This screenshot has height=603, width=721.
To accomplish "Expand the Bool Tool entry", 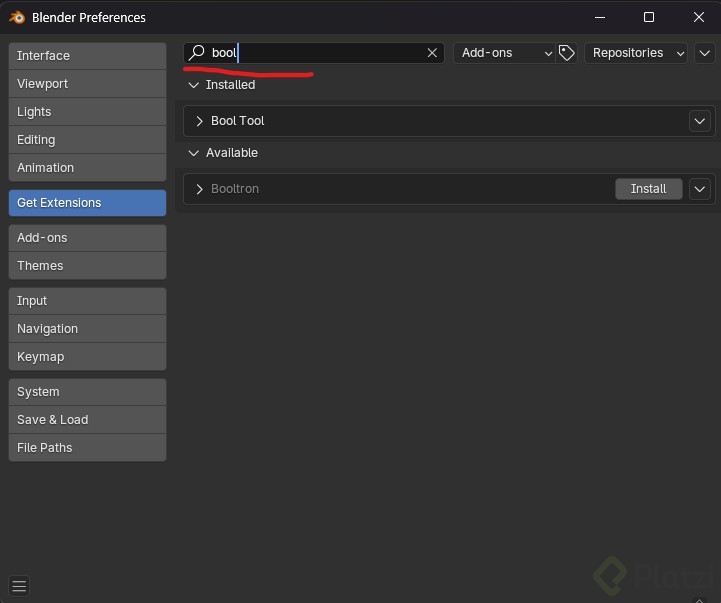I will point(199,121).
